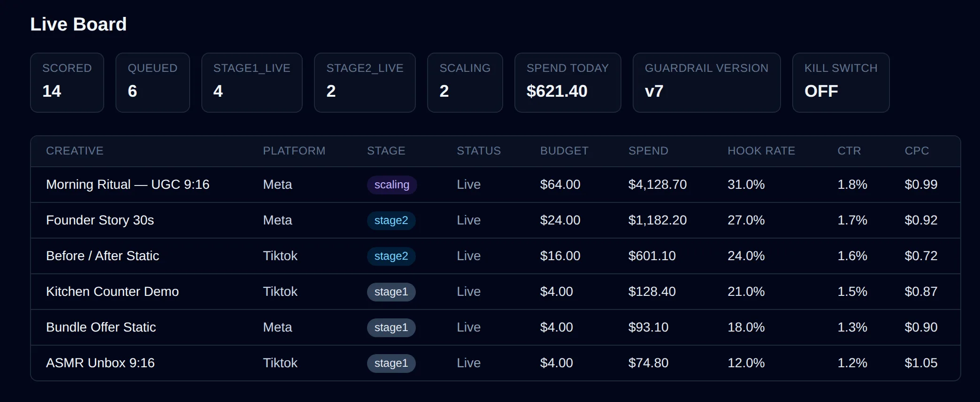Select the STATUS column header
Image resolution: width=980 pixels, height=402 pixels.
pyautogui.click(x=479, y=151)
